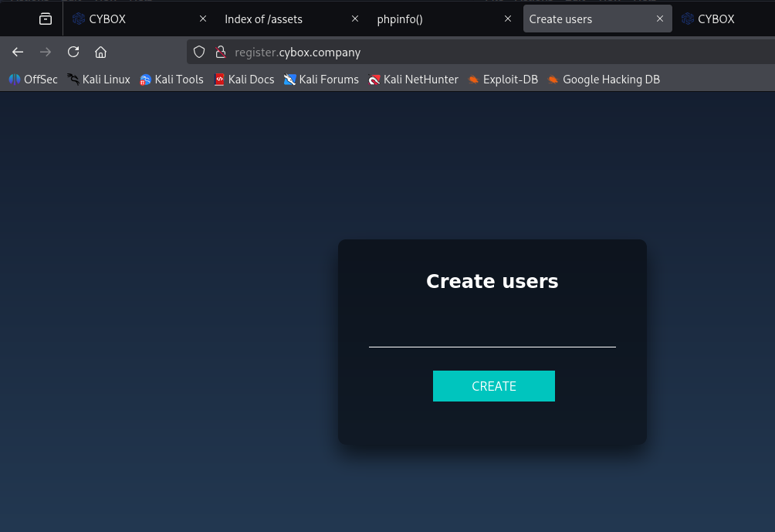This screenshot has width=775, height=532.
Task: Open the recent browsing tab-list icon
Action: (x=46, y=19)
